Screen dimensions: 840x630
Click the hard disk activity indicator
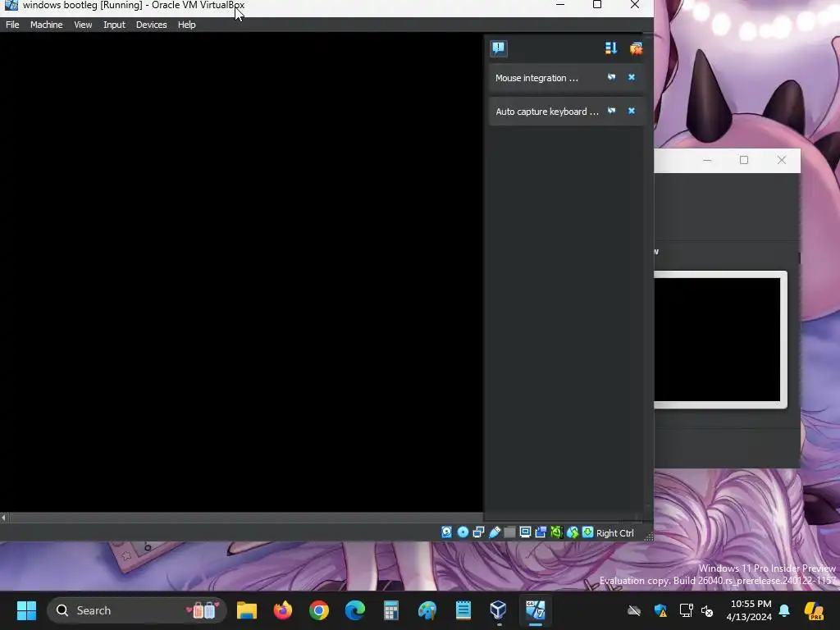pyautogui.click(x=446, y=532)
